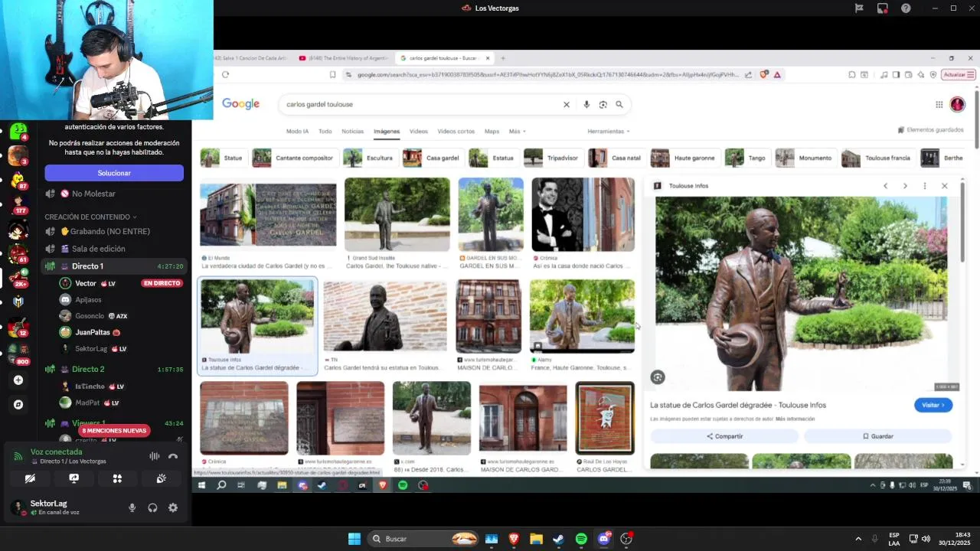Jump to 8 MENCIONES NUEVAS pill
Viewport: 980px width, 551px height.
tap(113, 431)
